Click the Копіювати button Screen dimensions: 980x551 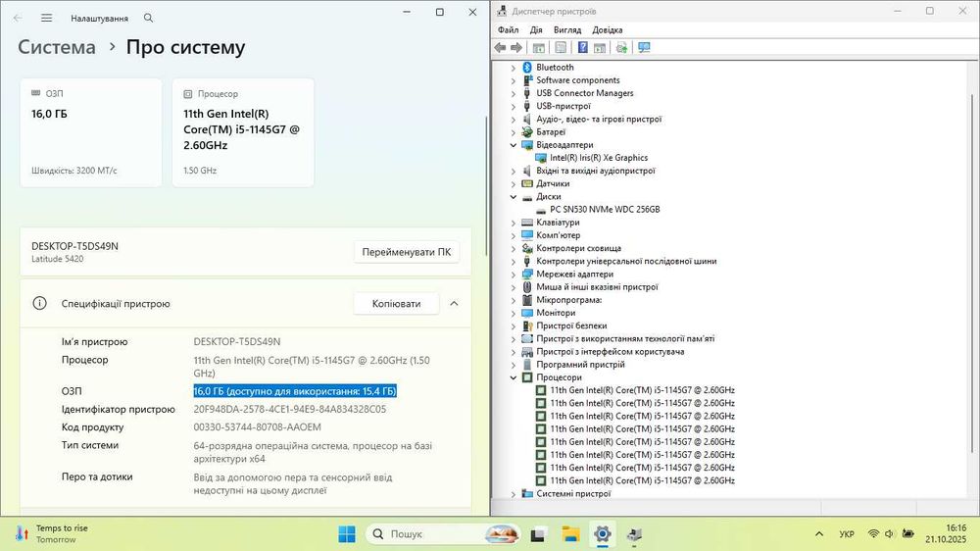(396, 303)
